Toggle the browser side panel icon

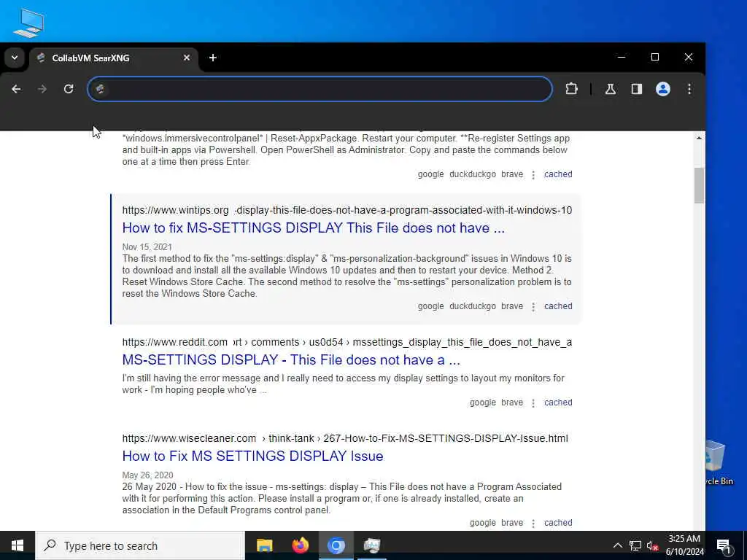coord(636,89)
